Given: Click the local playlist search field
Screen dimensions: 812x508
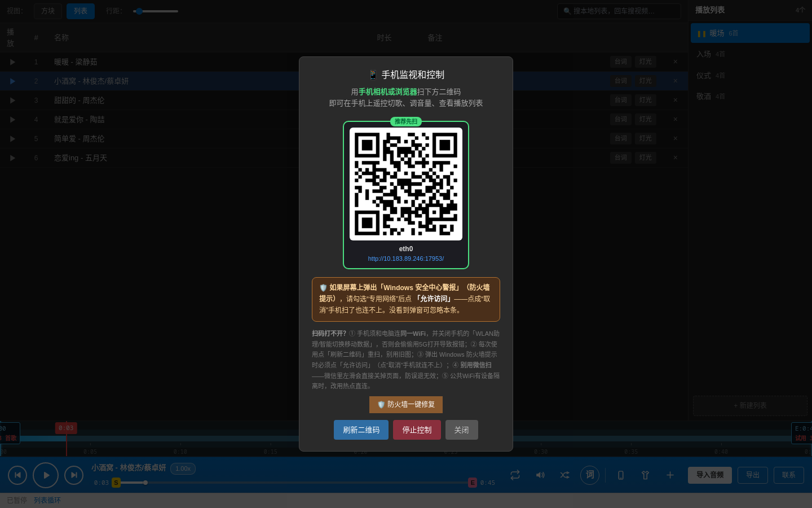Looking at the screenshot, I should click(619, 11).
